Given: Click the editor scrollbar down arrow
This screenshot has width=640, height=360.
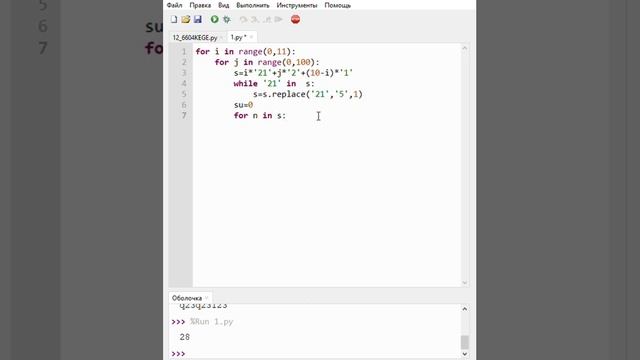Looking at the screenshot, I should pos(464,282).
